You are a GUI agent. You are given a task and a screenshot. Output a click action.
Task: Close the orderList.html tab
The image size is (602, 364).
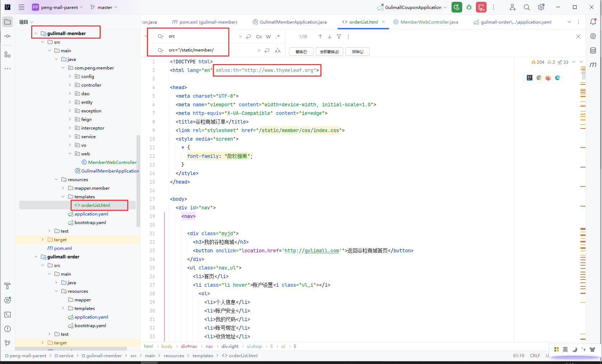point(383,22)
